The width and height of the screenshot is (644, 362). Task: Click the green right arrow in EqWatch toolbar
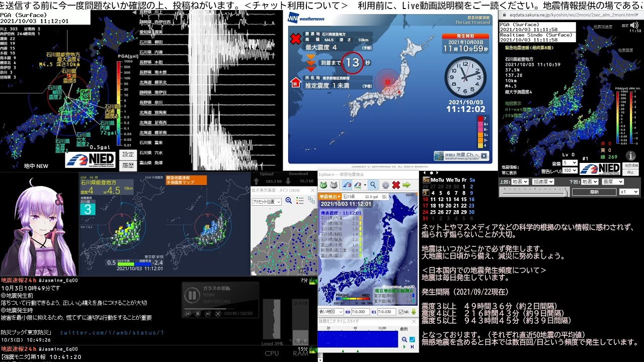click(407, 185)
